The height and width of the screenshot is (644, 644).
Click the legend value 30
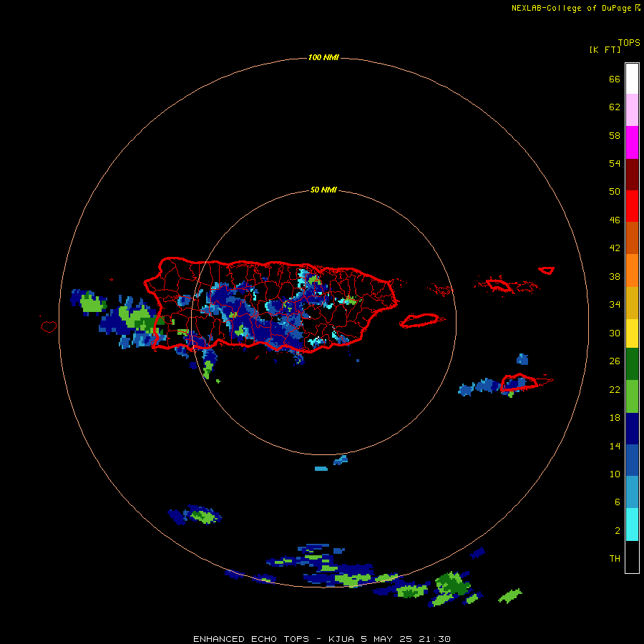tap(615, 333)
